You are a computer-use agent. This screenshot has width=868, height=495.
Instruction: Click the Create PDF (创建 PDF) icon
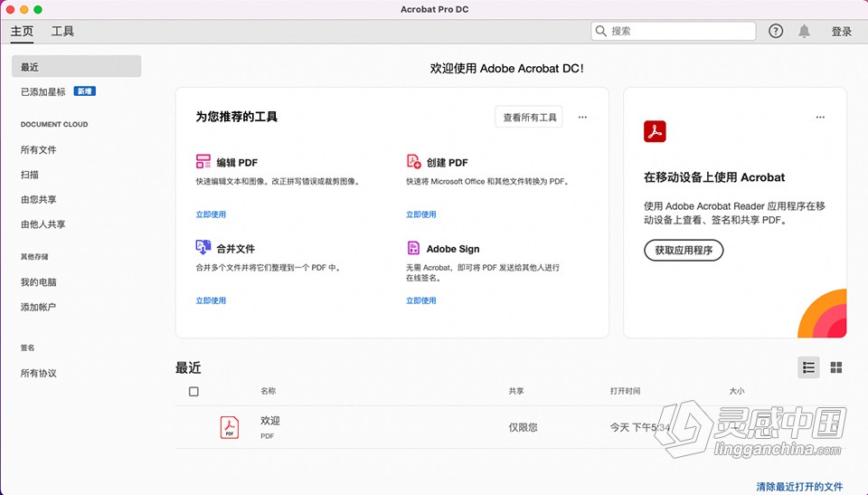[x=413, y=161]
